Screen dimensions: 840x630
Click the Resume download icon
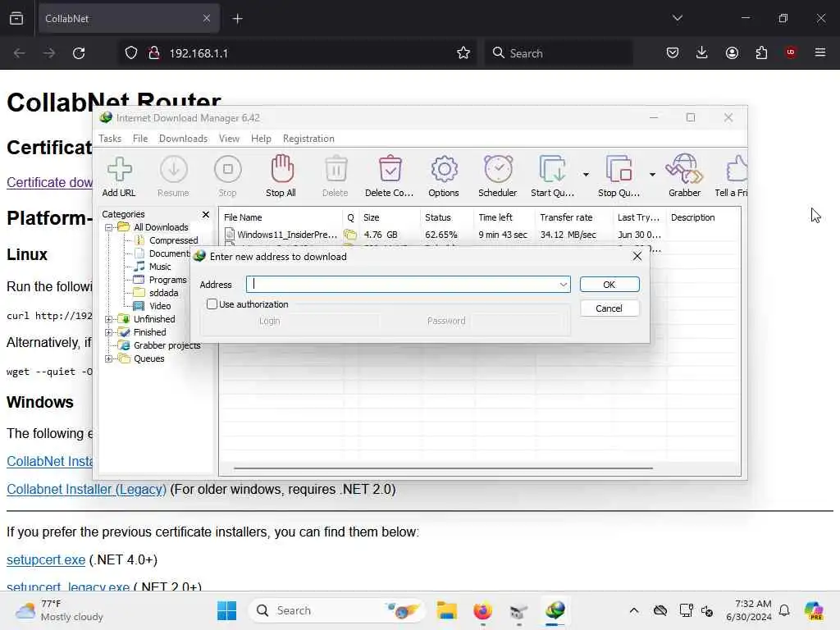[x=174, y=171]
